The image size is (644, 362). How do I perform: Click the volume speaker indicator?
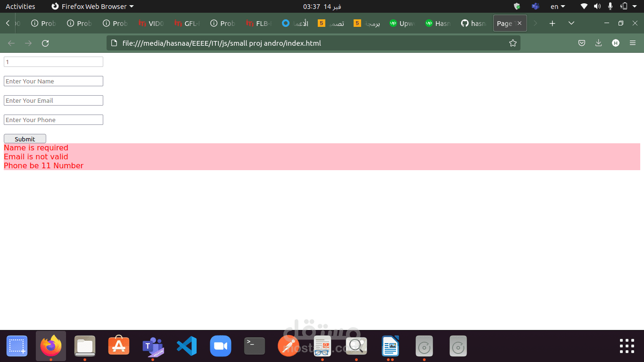tap(597, 7)
